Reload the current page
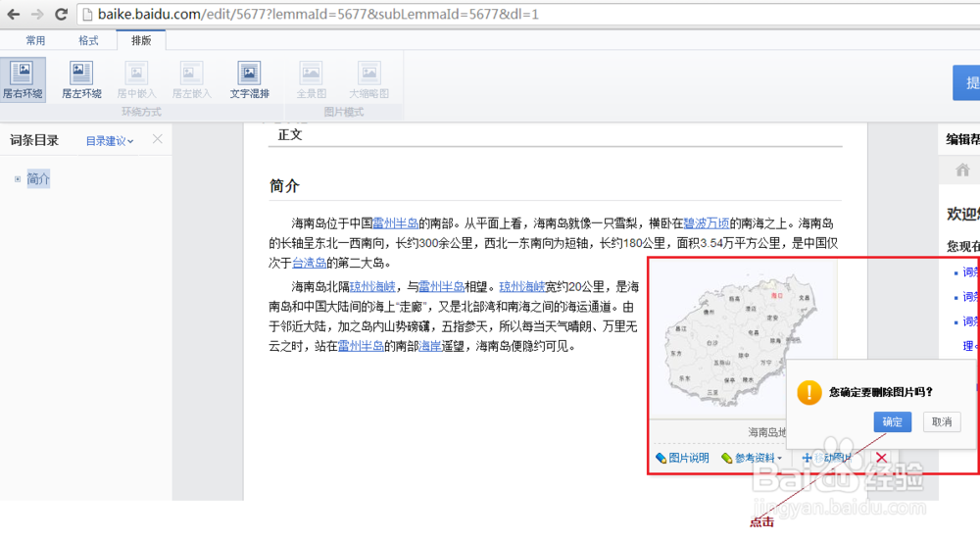The height and width of the screenshot is (541, 980). (61, 14)
